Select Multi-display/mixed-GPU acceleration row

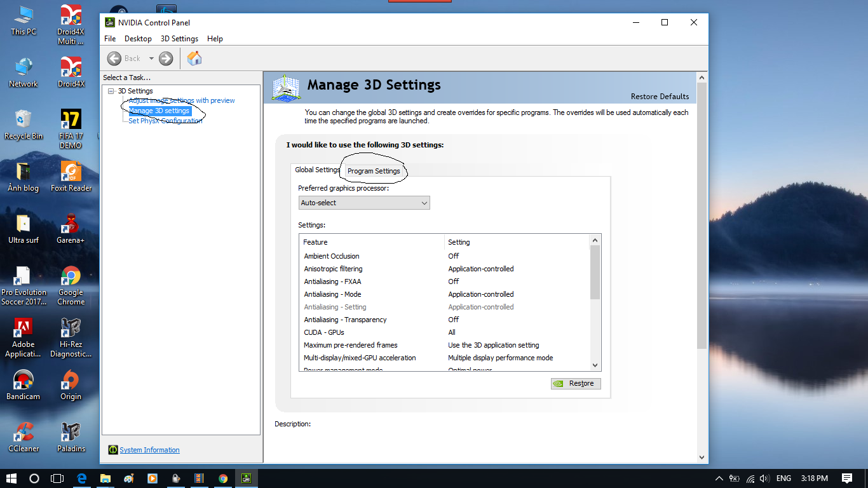[445, 358]
